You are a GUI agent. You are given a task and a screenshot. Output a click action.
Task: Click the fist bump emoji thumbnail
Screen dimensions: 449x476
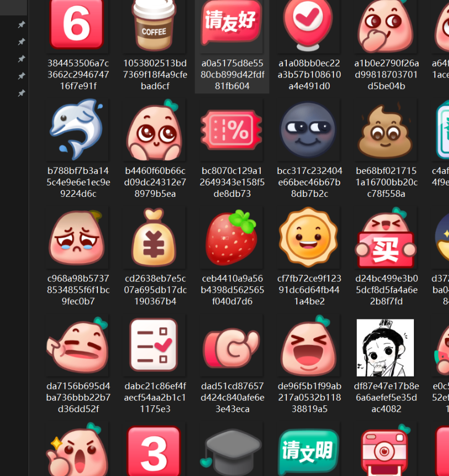(x=232, y=346)
